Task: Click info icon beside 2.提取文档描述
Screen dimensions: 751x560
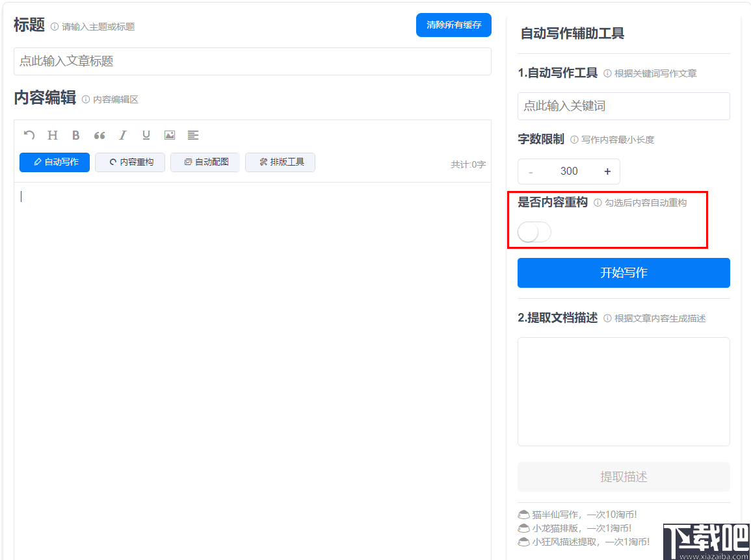Action: 607,319
